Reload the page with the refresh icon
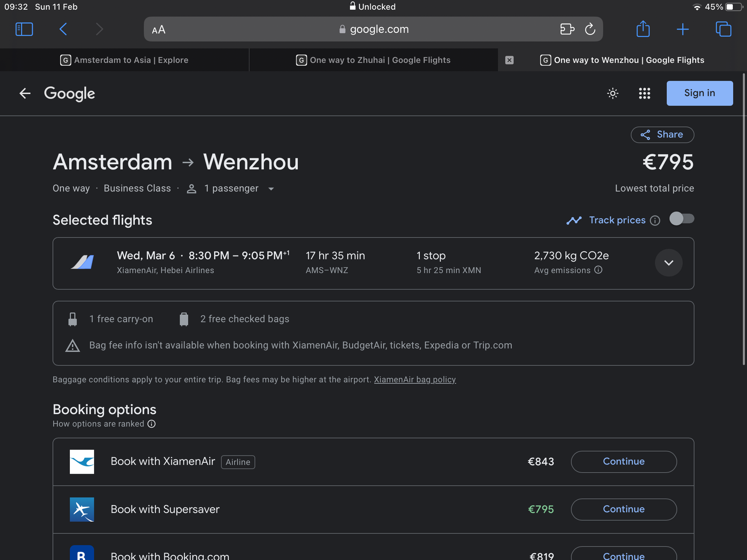 pyautogui.click(x=590, y=29)
